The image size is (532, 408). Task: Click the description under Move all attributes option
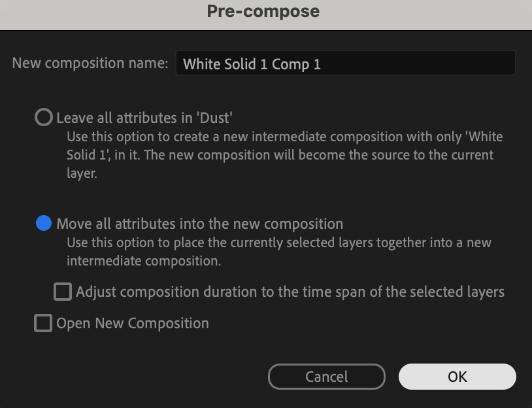click(x=278, y=252)
